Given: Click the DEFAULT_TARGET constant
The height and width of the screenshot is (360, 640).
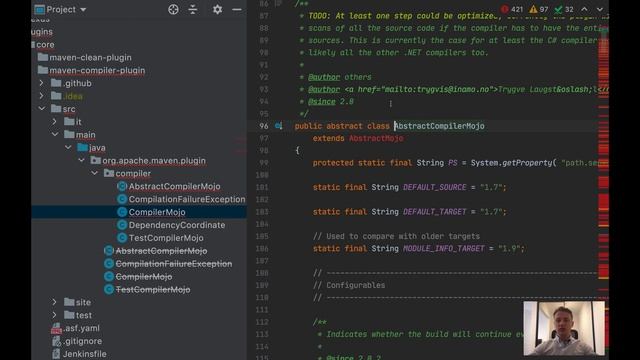Looking at the screenshot, I should pyautogui.click(x=435, y=212).
